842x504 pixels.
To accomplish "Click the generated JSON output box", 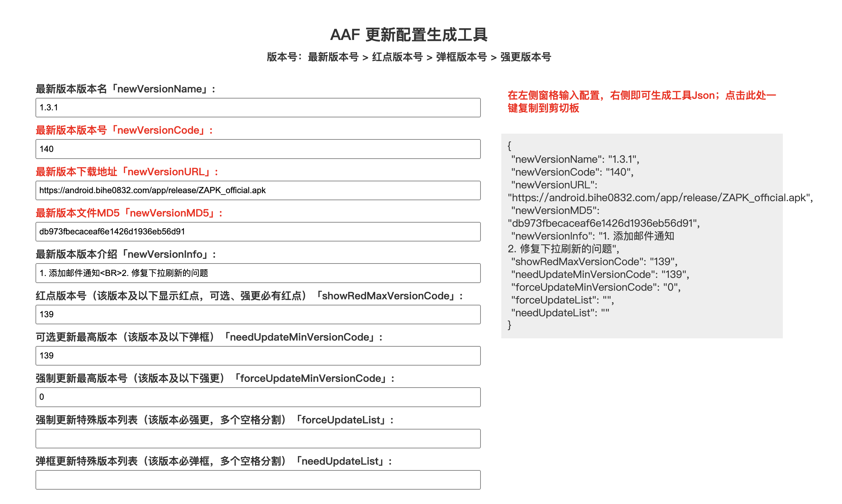I will 641,236.
